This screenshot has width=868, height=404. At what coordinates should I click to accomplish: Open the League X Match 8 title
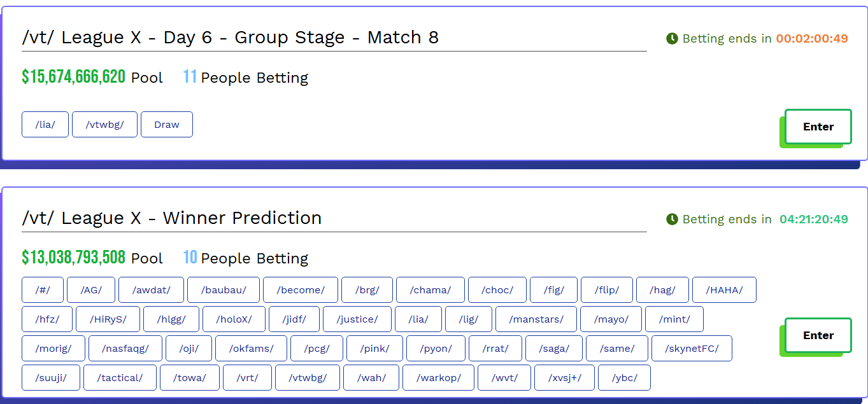coord(230,38)
